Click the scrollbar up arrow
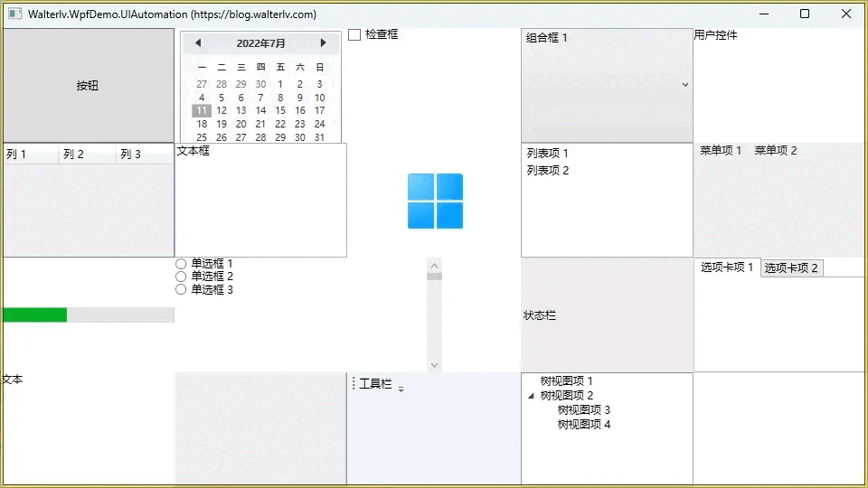868x488 pixels. click(x=435, y=265)
